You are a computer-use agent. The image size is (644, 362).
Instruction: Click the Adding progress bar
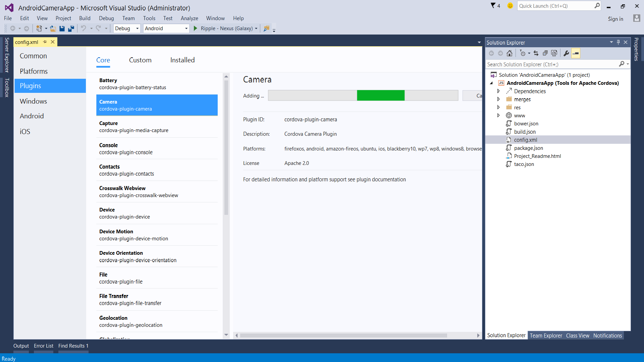pos(363,96)
